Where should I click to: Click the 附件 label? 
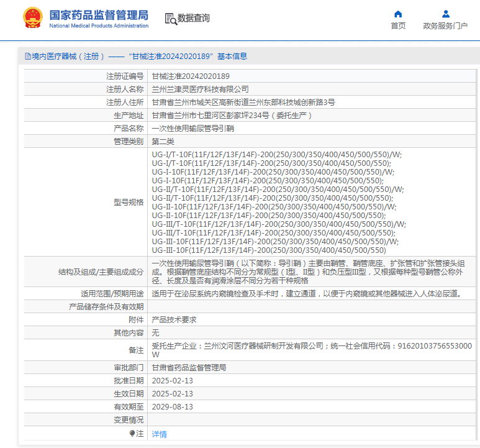click(136, 320)
